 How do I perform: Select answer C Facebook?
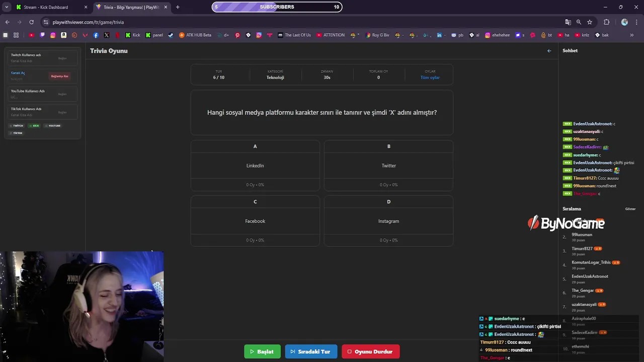click(255, 221)
